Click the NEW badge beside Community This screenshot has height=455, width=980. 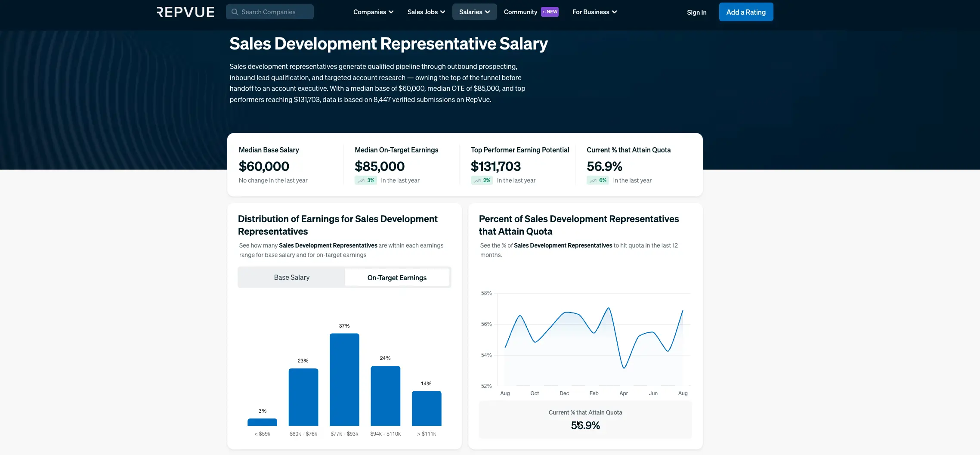550,12
